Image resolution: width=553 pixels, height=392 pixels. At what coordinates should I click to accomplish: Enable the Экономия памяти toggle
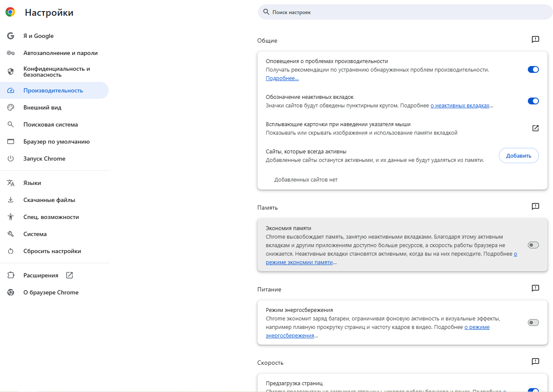click(533, 245)
